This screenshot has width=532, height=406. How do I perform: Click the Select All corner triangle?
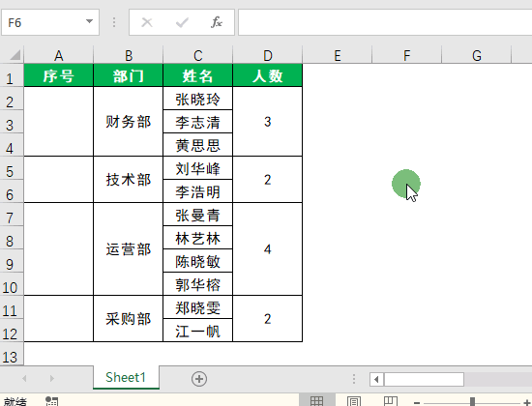point(15,54)
